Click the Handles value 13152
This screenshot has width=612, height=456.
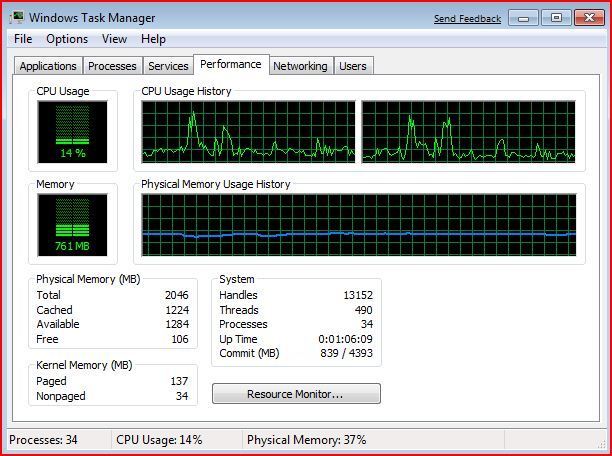pos(358,295)
